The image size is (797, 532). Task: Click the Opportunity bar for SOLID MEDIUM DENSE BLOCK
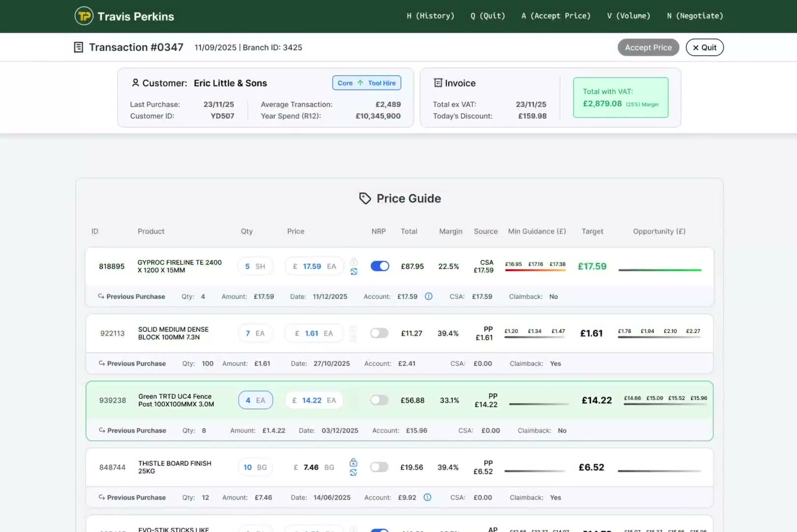tap(659, 337)
